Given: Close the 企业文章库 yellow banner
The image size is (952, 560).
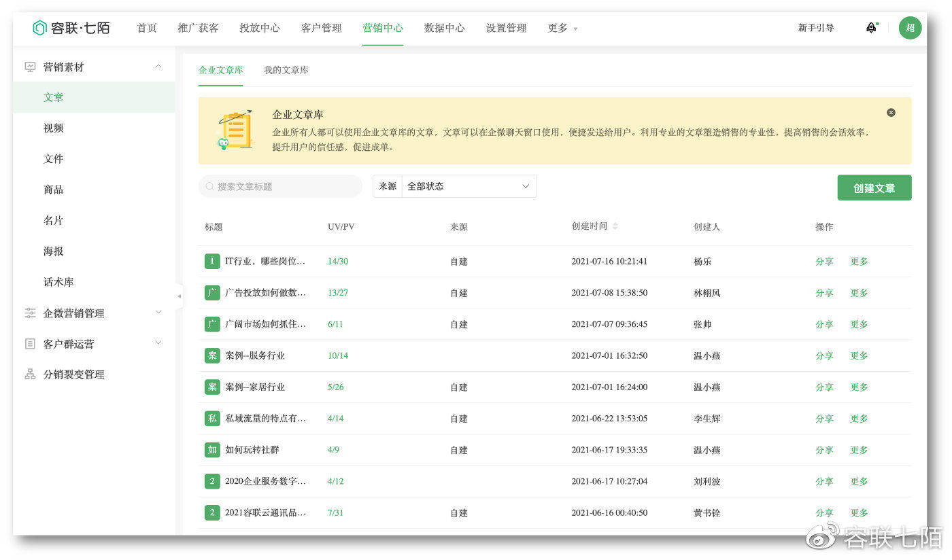Looking at the screenshot, I should 891,113.
